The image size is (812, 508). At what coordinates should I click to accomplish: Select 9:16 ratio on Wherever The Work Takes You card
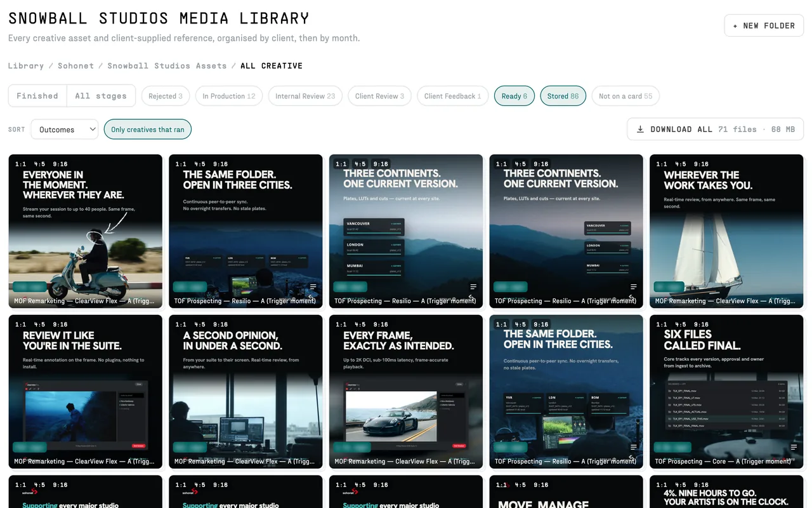[x=701, y=164]
